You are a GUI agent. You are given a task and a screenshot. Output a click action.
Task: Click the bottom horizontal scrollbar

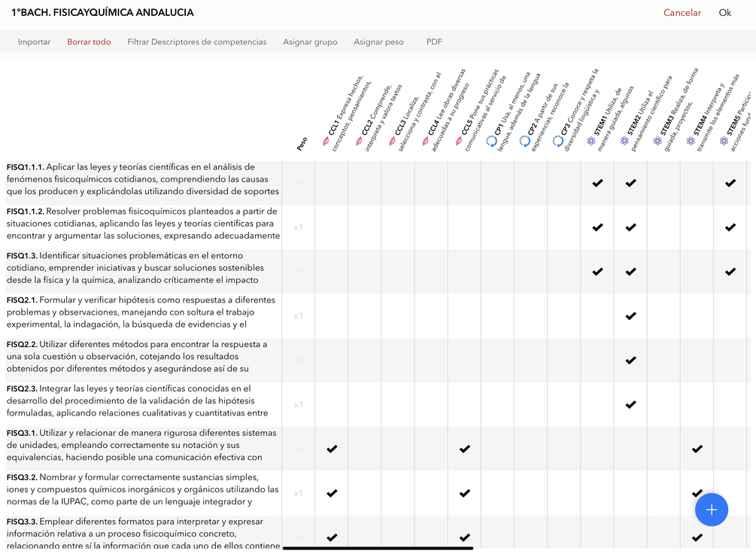(378, 548)
